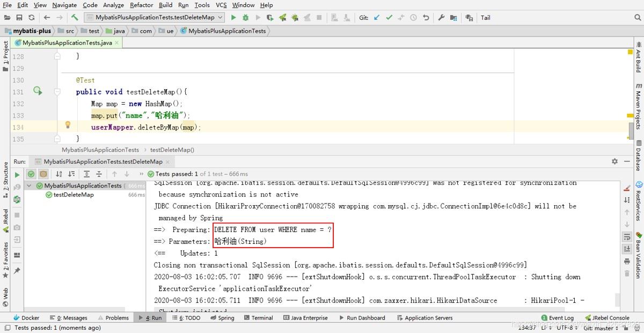Click the Git commit checkmark icon
644x333 pixels.
click(x=389, y=18)
